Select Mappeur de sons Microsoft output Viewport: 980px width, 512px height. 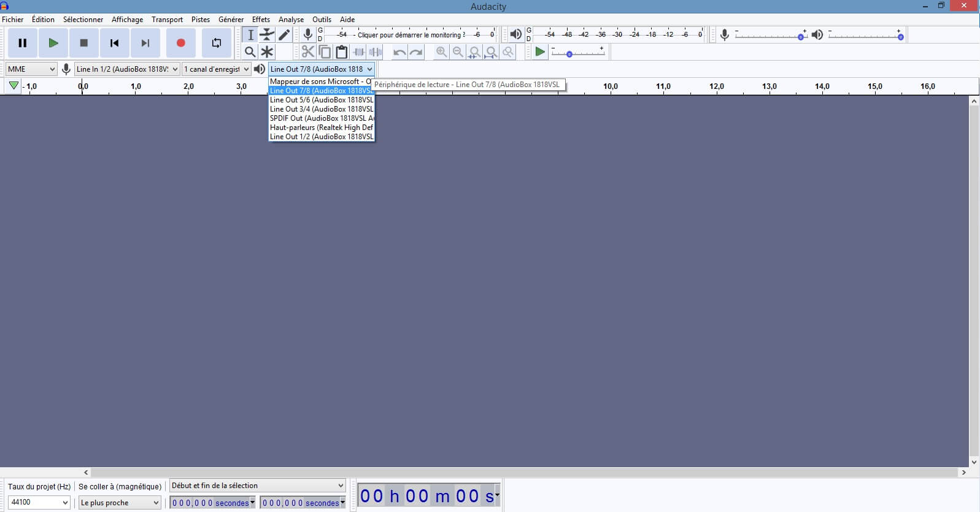pos(322,82)
